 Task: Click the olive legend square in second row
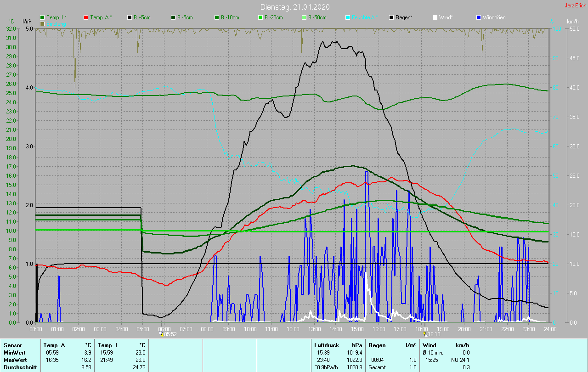[42, 23]
